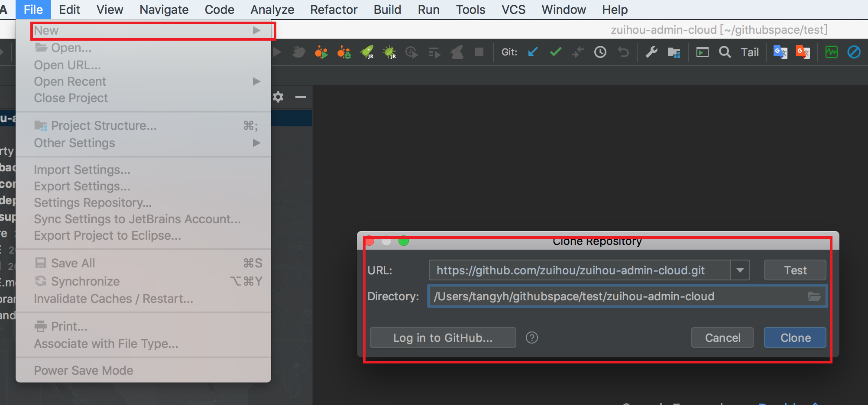Open the Build menu

click(x=387, y=10)
